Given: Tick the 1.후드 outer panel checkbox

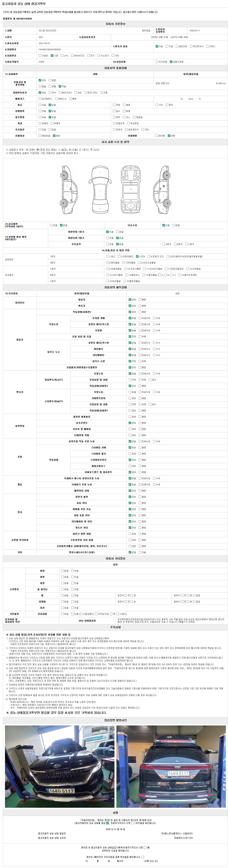Looking at the screenshot, I should [x=107, y=256].
